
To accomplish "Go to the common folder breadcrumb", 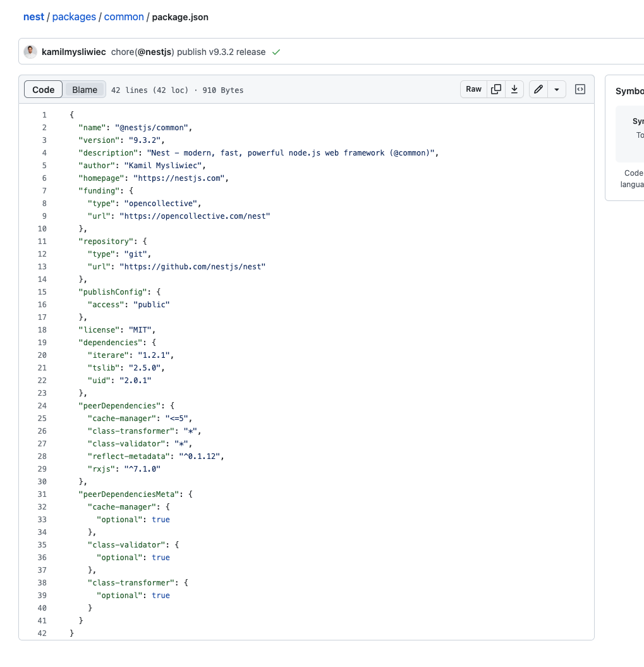I will pos(124,16).
